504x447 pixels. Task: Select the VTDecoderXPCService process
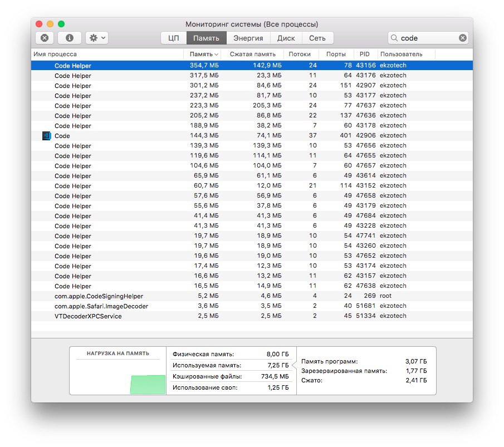coord(252,316)
